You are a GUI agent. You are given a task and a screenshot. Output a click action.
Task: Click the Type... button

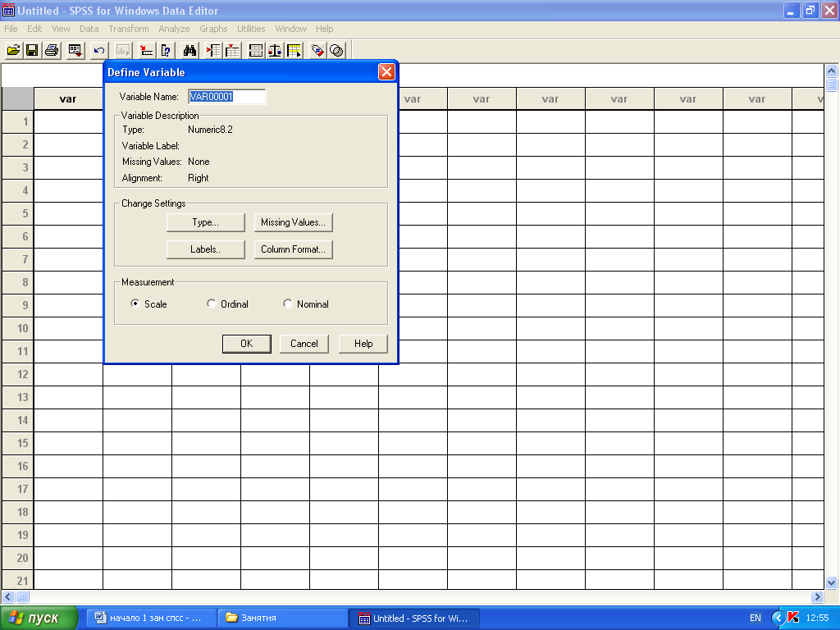pyautogui.click(x=206, y=222)
